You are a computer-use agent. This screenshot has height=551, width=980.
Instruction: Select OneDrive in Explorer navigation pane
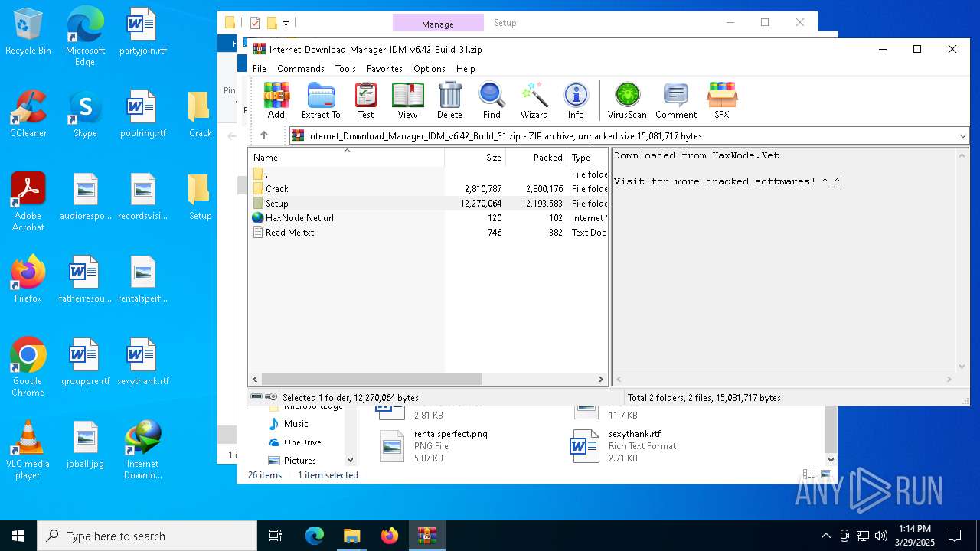click(302, 442)
